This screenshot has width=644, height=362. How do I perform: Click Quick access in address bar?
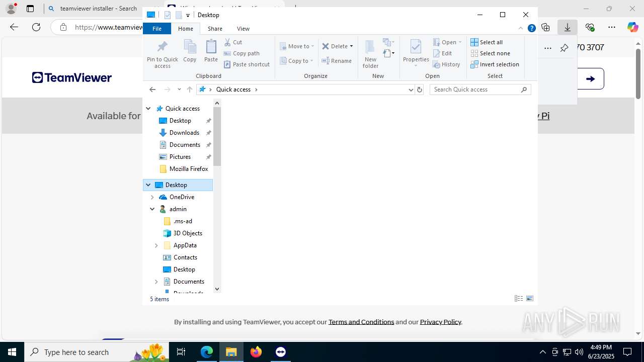[233, 89]
